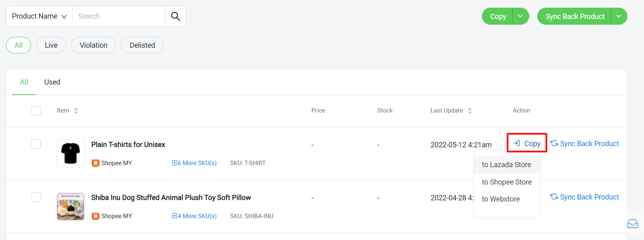Click into the Search text field
The width and height of the screenshot is (644, 240).
pyautogui.click(x=118, y=16)
